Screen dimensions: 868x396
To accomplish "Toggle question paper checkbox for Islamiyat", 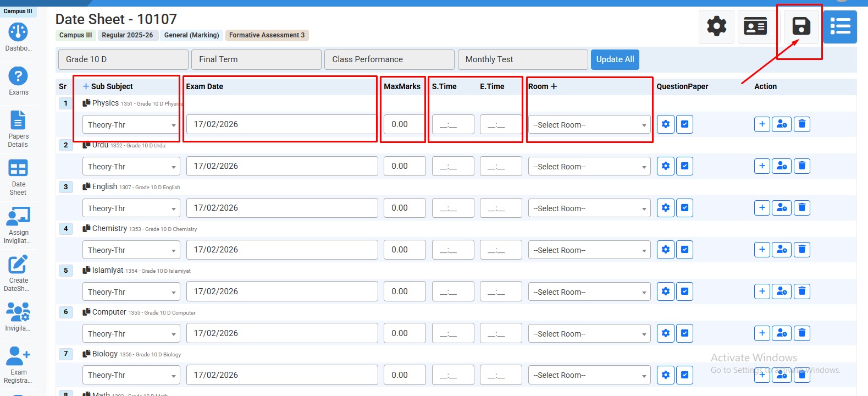I will point(684,291).
